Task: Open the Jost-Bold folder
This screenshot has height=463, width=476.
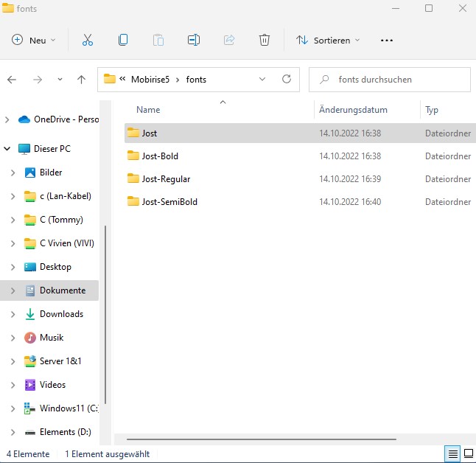Action: tap(160, 156)
